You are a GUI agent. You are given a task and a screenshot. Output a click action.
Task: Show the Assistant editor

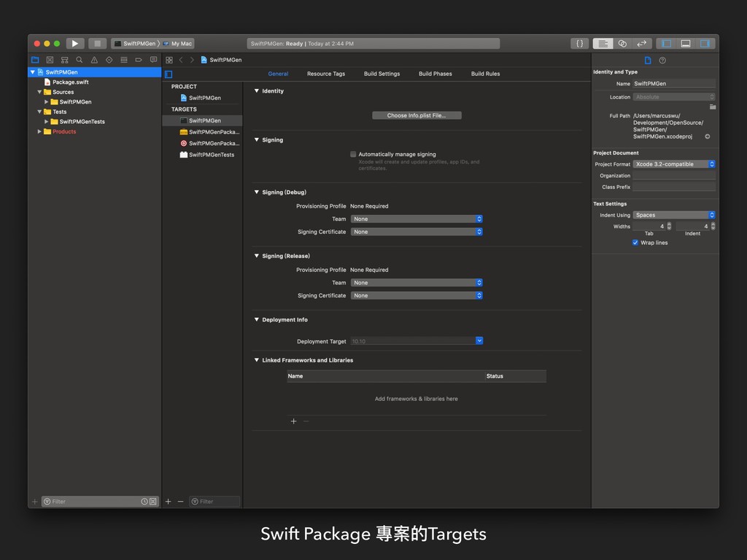click(x=622, y=43)
